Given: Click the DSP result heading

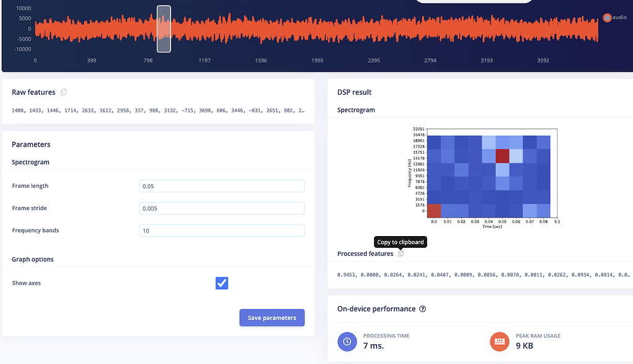Looking at the screenshot, I should 354,92.
